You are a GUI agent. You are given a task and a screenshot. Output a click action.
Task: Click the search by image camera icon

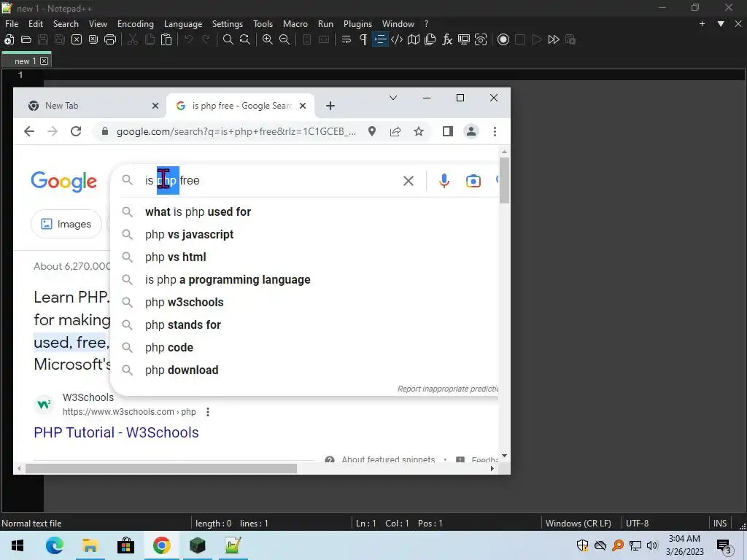[473, 181]
